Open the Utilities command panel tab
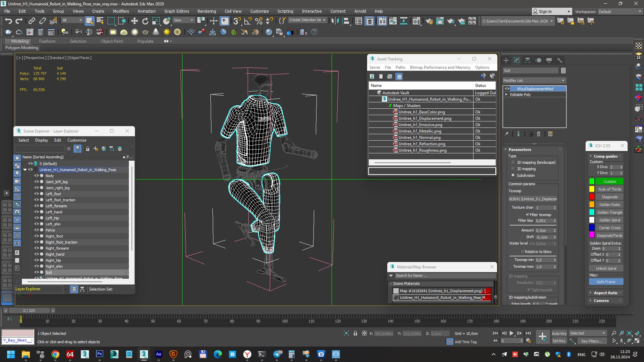Image resolution: width=644 pixels, height=362 pixels. (x=559, y=60)
